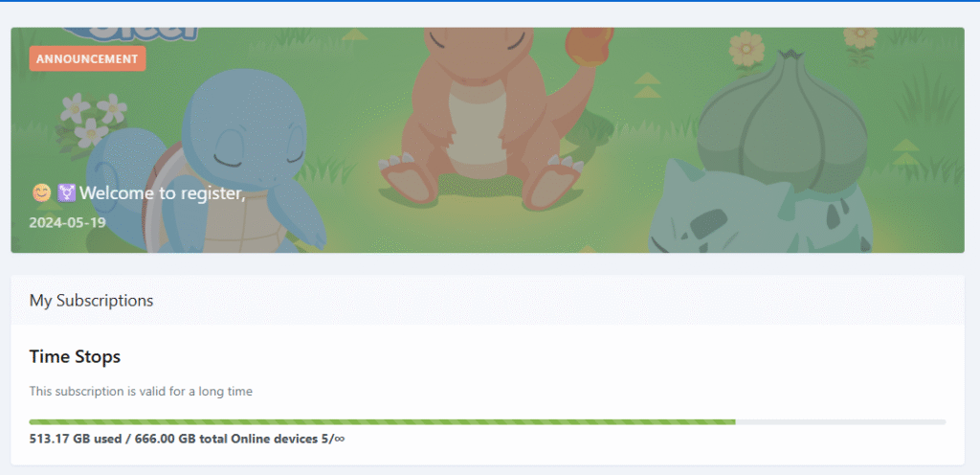Image resolution: width=980 pixels, height=475 pixels.
Task: Click the green filled portion of usage bar
Action: pyautogui.click(x=383, y=421)
